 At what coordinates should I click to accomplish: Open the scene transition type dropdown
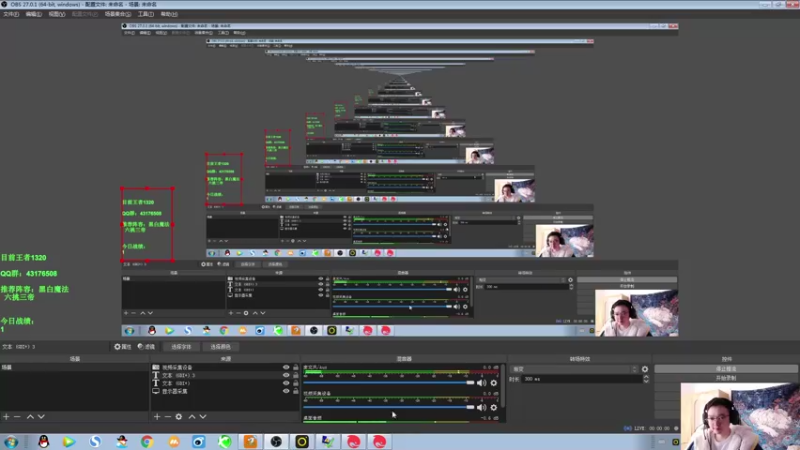click(x=574, y=369)
